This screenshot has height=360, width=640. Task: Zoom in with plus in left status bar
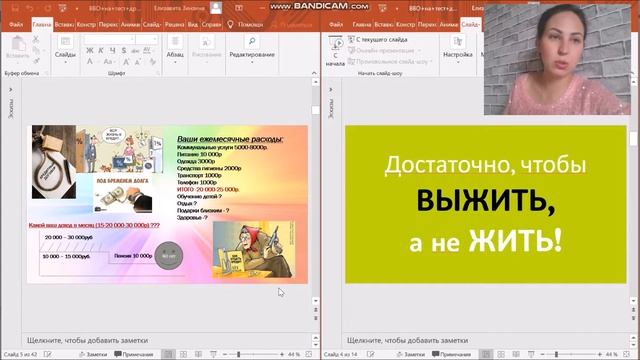[281, 354]
